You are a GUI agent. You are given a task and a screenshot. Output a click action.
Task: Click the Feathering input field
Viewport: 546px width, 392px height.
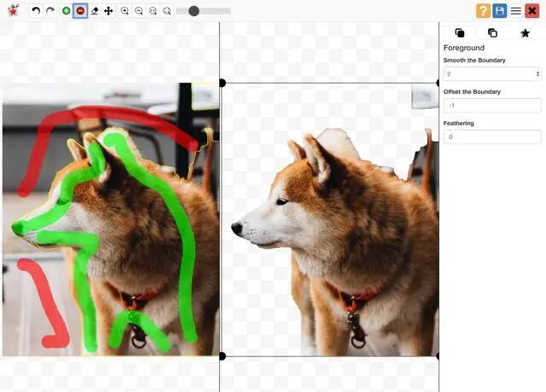pyautogui.click(x=492, y=137)
